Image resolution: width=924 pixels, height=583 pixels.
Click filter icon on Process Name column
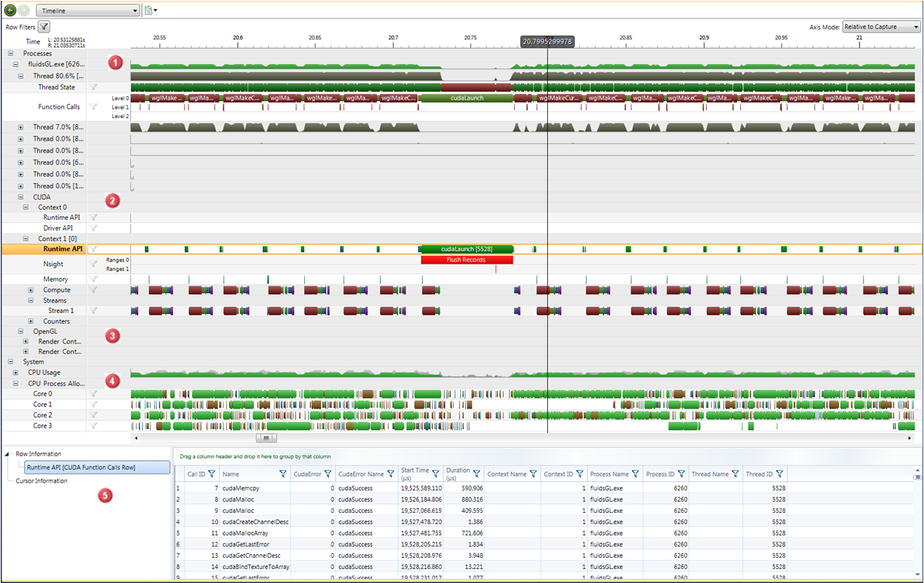[635, 474]
